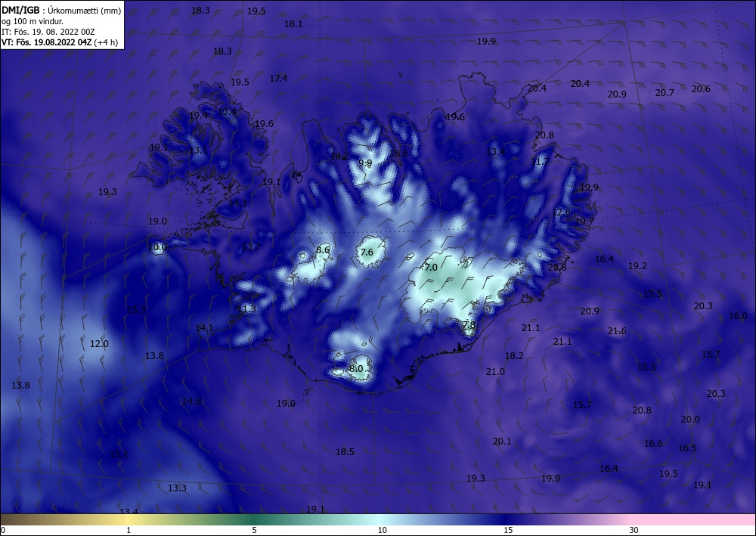Click the map value 14.3
756x536 pixels.
237,203
